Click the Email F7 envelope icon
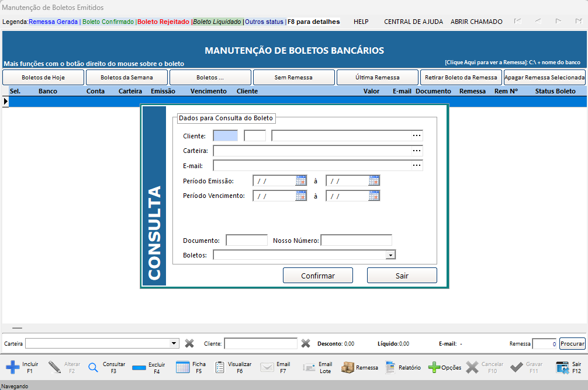Screen dimensions: 588x390 tap(267, 367)
